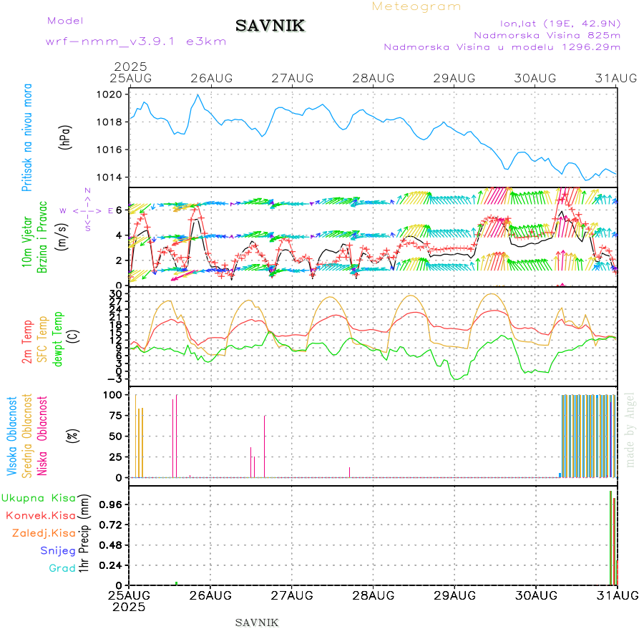Screen dimensions: 644x644
Task: Click the red 2m Temp legend label
Action: [x=27, y=342]
